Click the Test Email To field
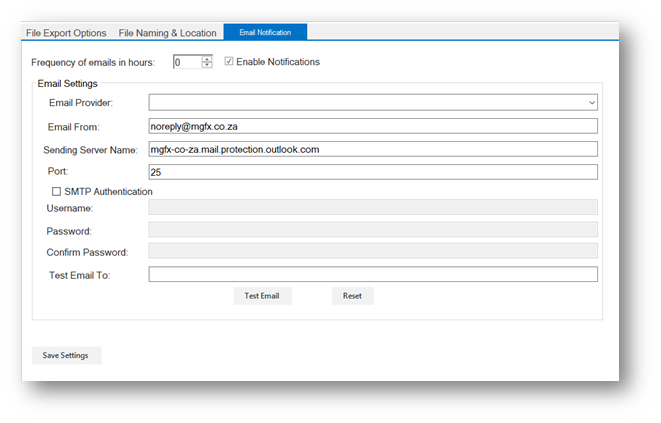 [x=372, y=274]
